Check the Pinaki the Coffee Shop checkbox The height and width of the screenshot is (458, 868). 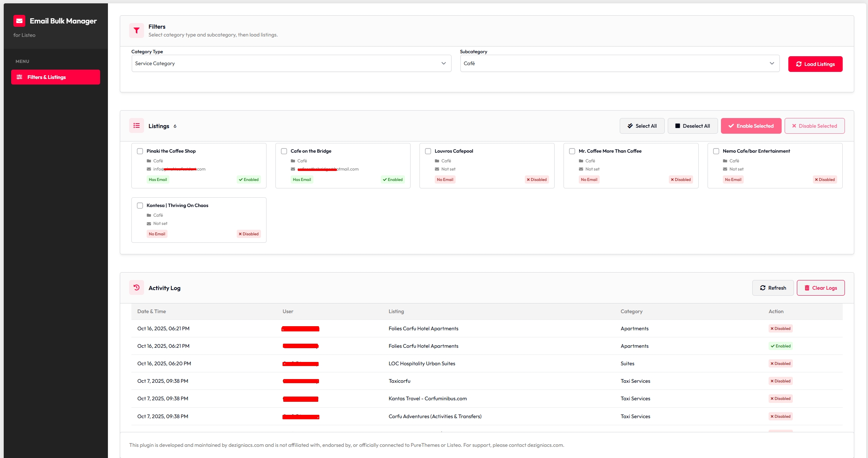click(x=140, y=151)
